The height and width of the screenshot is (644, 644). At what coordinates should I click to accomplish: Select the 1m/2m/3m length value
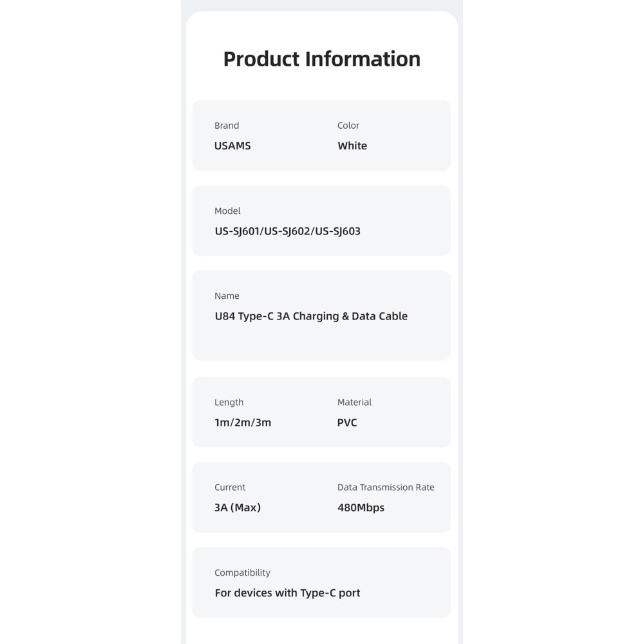point(243,422)
